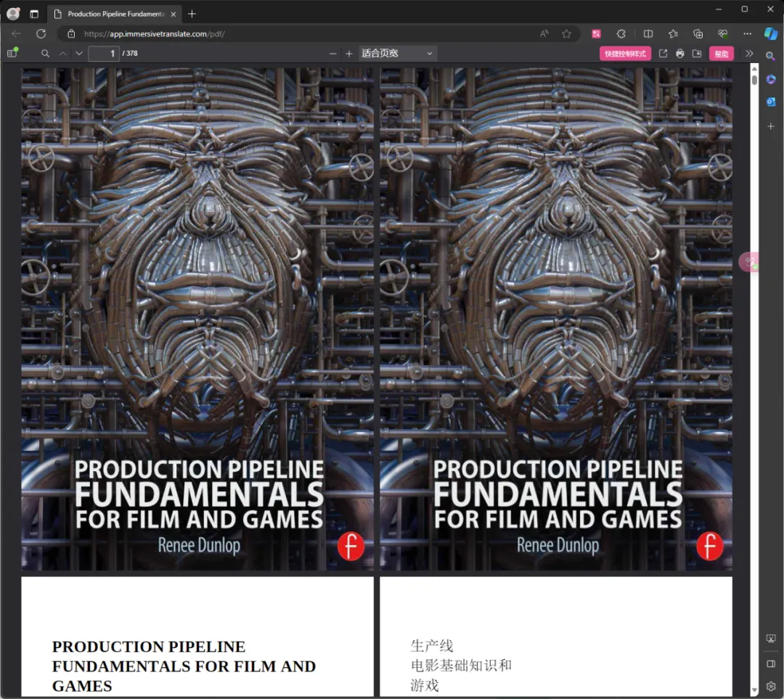Viewport: 784px width, 699px height.
Task: Click the original book cover image
Action: coord(197,319)
